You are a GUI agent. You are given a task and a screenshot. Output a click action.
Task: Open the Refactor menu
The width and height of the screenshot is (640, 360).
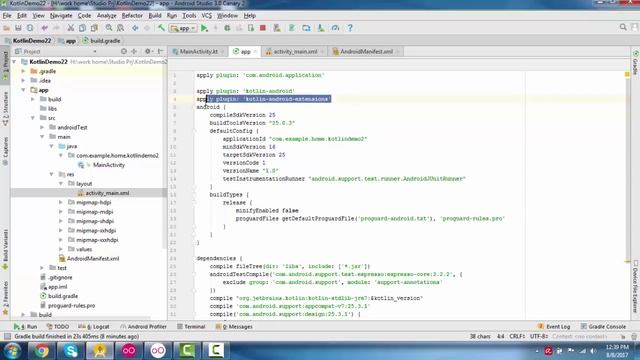132,16
